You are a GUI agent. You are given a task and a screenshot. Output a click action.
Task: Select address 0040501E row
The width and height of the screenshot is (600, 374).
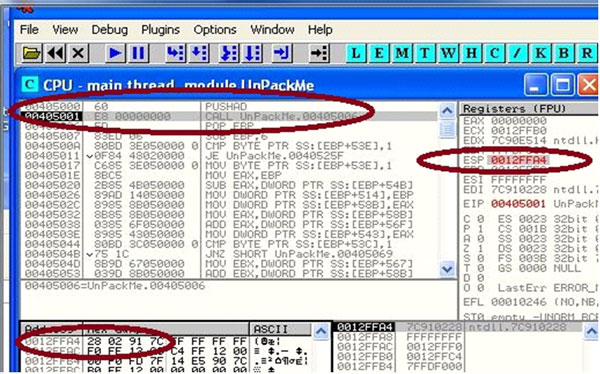(229, 176)
